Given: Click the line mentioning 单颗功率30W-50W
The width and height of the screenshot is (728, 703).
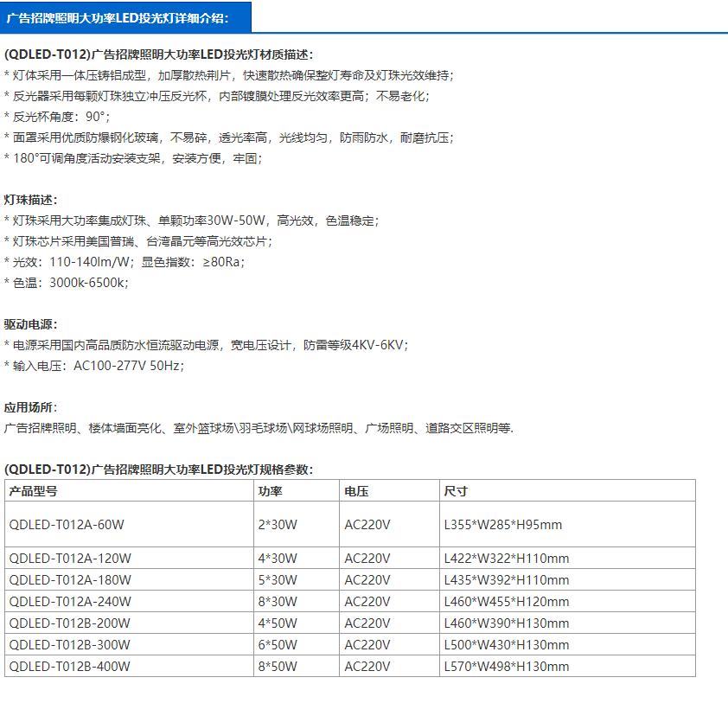Looking at the screenshot, I should (191, 220).
